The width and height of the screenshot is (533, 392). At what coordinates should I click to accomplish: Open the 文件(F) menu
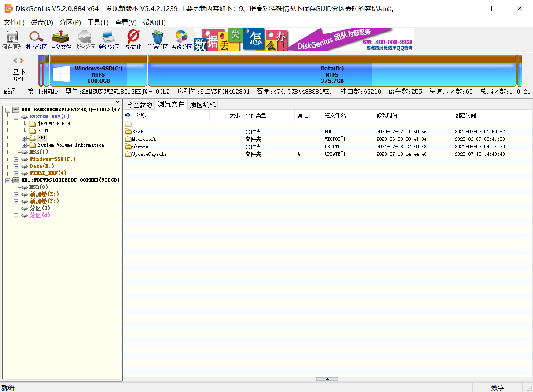[x=14, y=22]
